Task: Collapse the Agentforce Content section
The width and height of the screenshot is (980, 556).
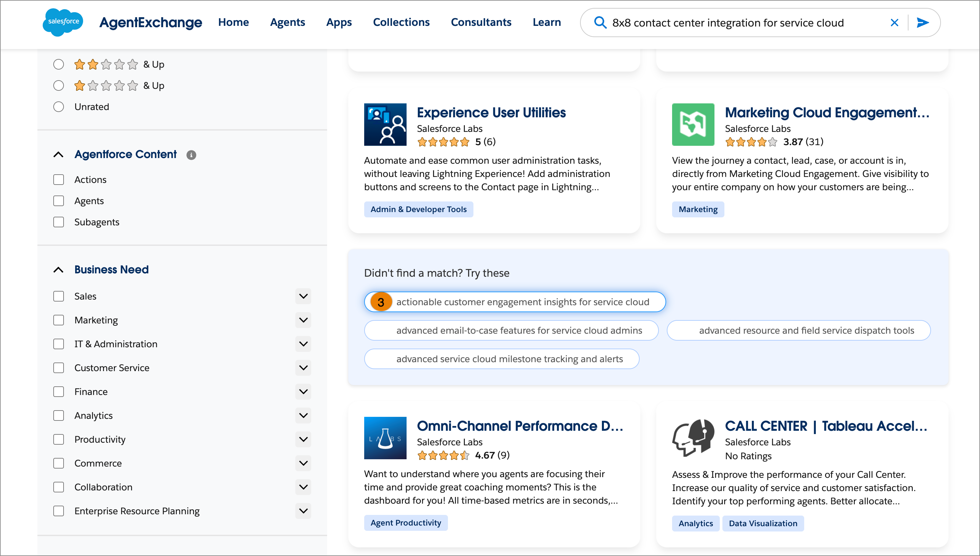Action: (x=58, y=154)
